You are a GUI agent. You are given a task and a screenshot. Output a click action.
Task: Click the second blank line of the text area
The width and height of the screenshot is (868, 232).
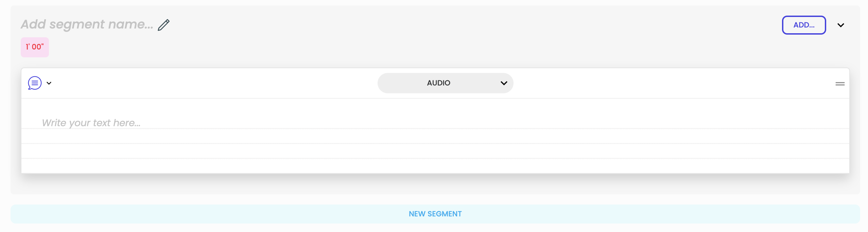click(435, 136)
